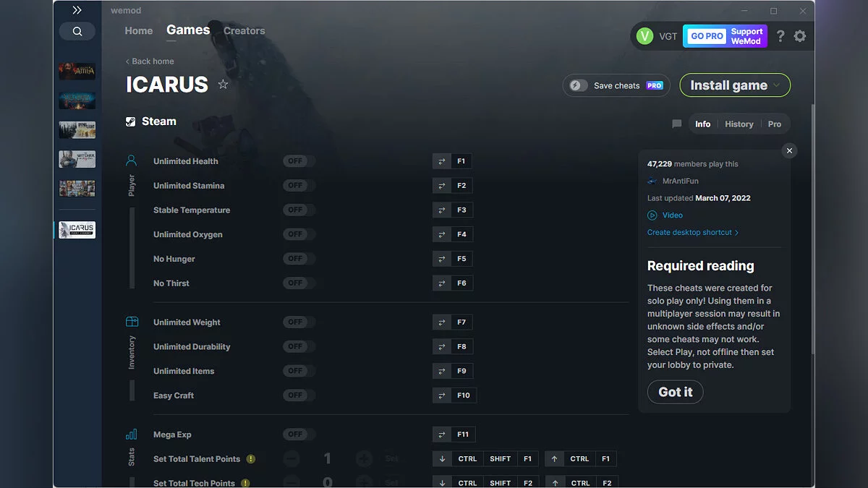
Task: Open the search icon in the sidebar
Action: click(x=77, y=32)
